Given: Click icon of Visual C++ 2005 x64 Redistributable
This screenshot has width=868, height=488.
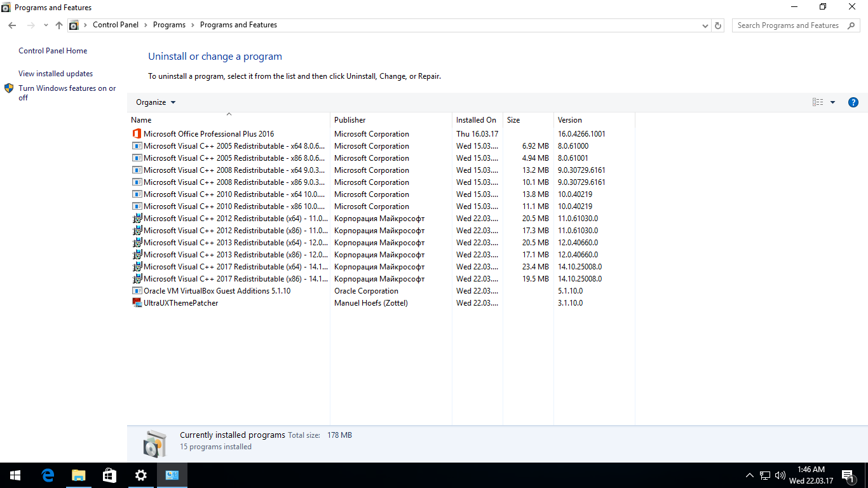Looking at the screenshot, I should pyautogui.click(x=137, y=146).
